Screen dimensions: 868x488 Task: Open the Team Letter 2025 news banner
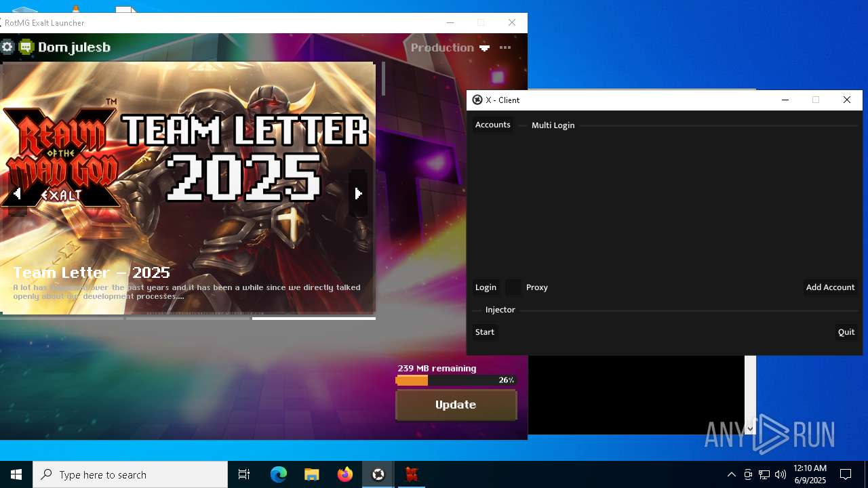tap(188, 187)
